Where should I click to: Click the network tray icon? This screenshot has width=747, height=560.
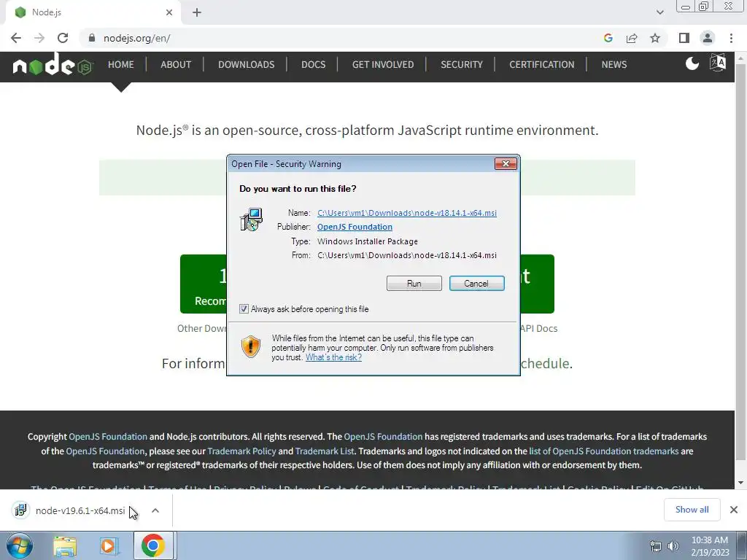click(656, 546)
